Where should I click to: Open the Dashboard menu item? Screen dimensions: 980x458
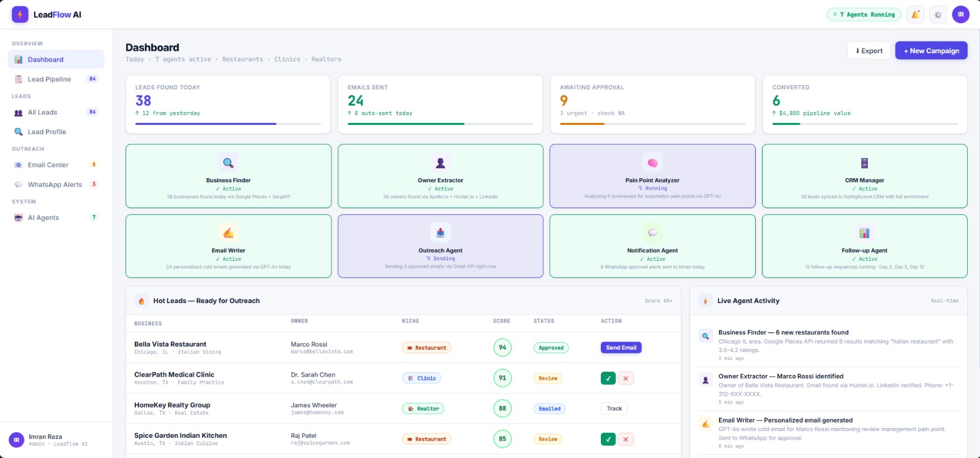pos(56,59)
